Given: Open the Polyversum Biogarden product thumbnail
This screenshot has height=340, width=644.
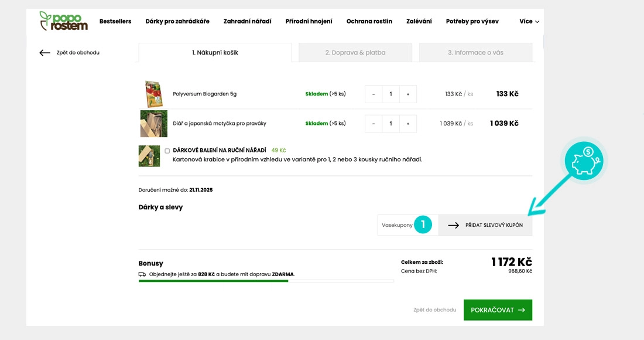Looking at the screenshot, I should tap(153, 94).
